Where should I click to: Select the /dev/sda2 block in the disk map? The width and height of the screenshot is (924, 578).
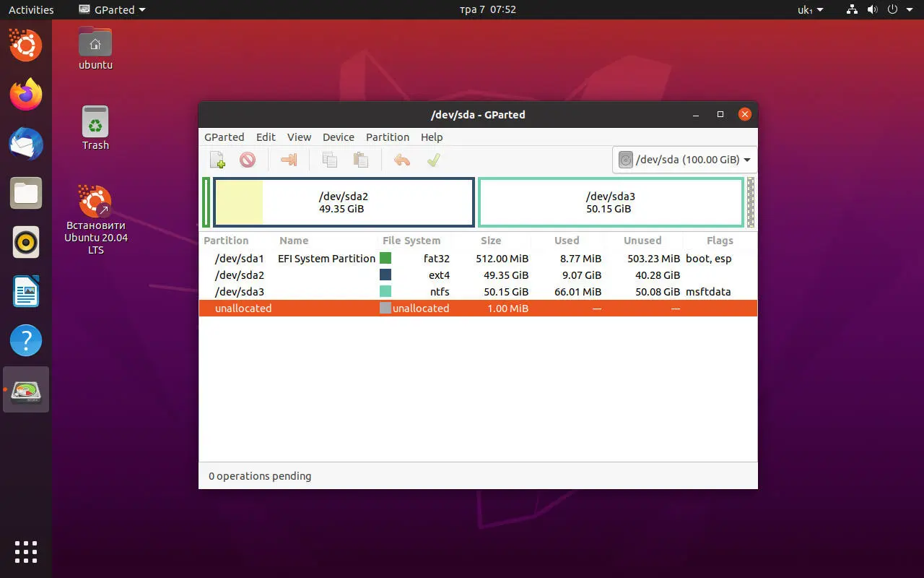[344, 202]
